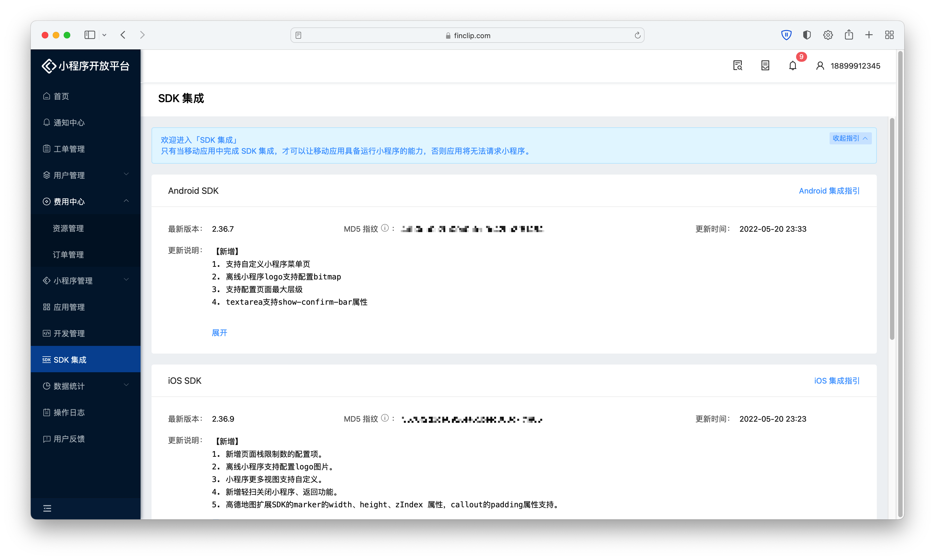Open the document search icon in the header

pos(738,66)
